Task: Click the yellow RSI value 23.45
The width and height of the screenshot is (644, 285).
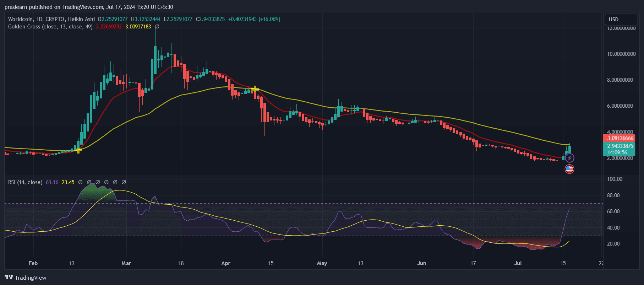Action: tap(68, 182)
